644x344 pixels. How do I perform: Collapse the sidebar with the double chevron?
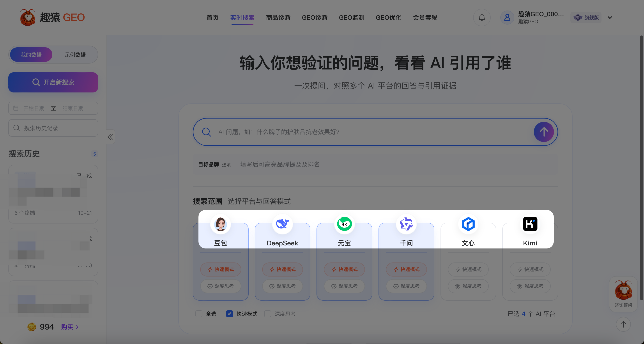click(110, 137)
